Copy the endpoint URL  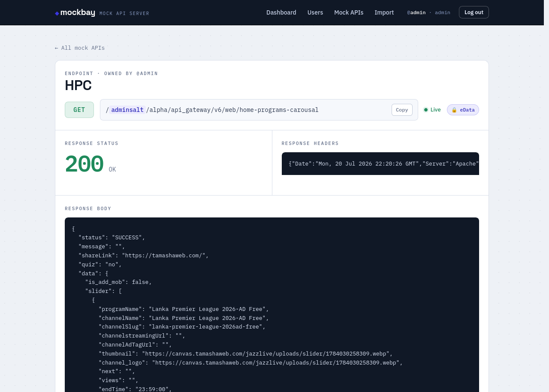(x=402, y=110)
